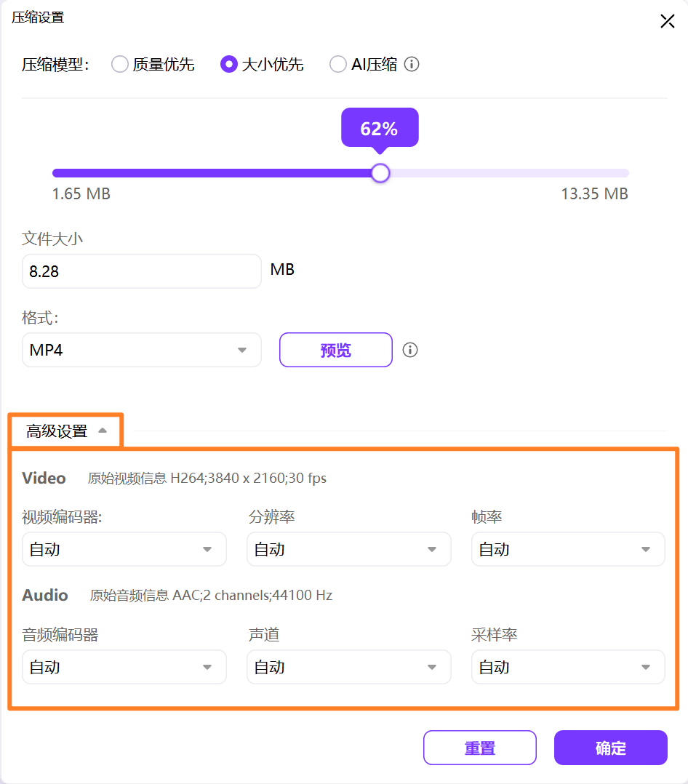688x784 pixels.
Task: Confirm settings with the 确定 button
Action: click(610, 748)
